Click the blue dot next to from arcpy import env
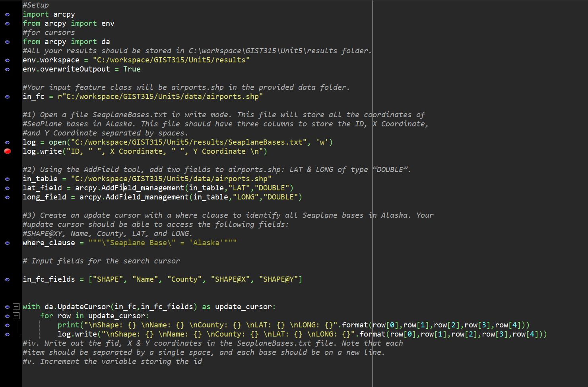This screenshot has height=387, width=588. point(7,23)
